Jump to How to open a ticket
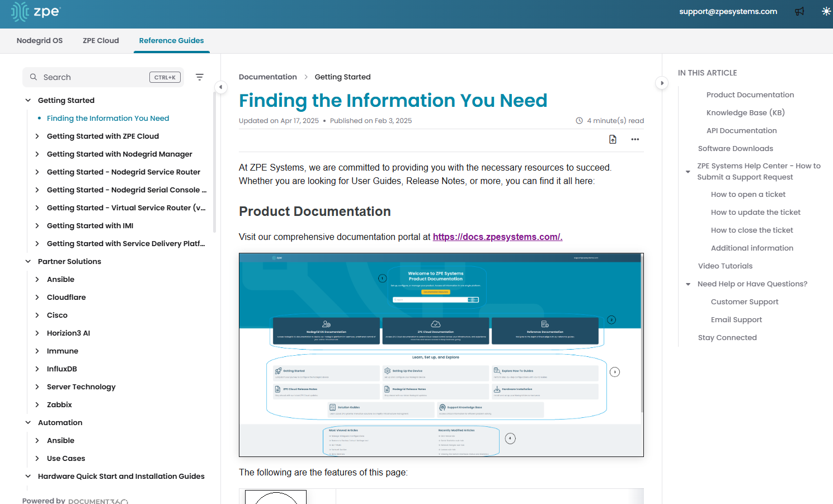The width and height of the screenshot is (833, 504). tap(748, 195)
